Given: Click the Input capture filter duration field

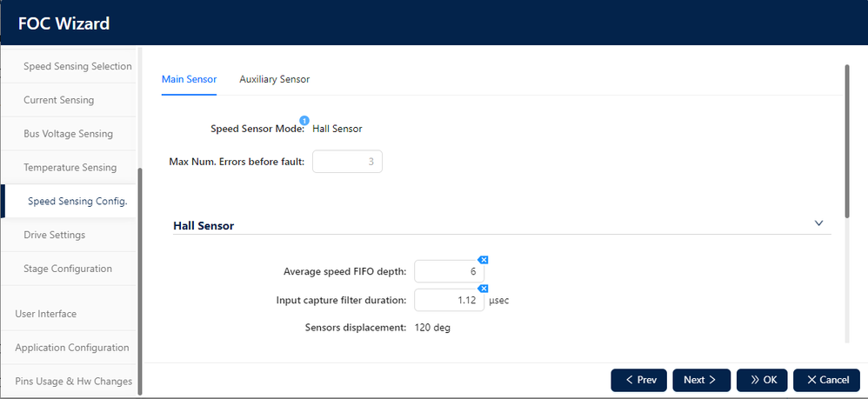Looking at the screenshot, I should (x=449, y=300).
